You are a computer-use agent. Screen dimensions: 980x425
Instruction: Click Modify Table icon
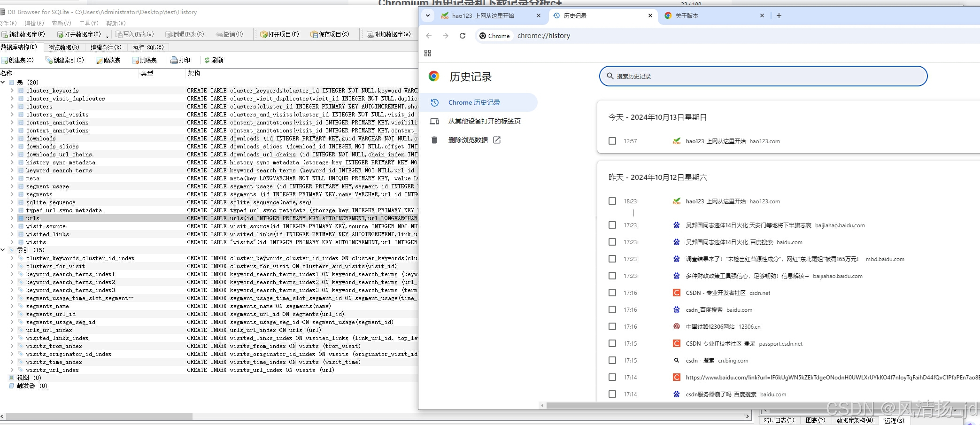point(99,60)
